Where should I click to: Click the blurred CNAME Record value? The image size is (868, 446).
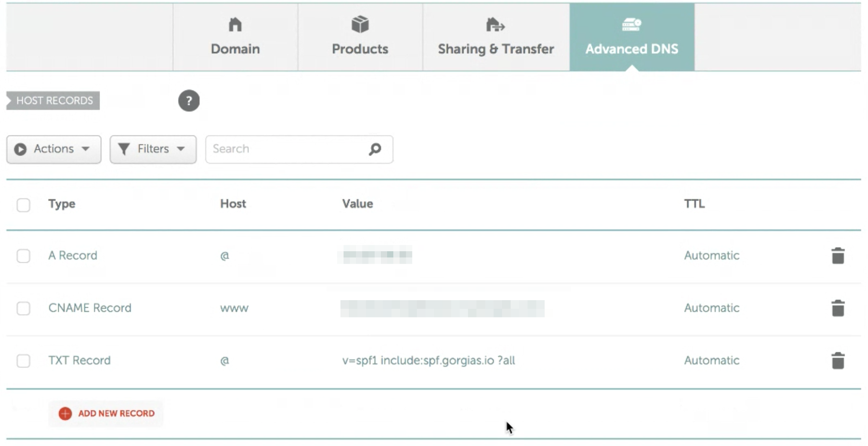tap(442, 309)
